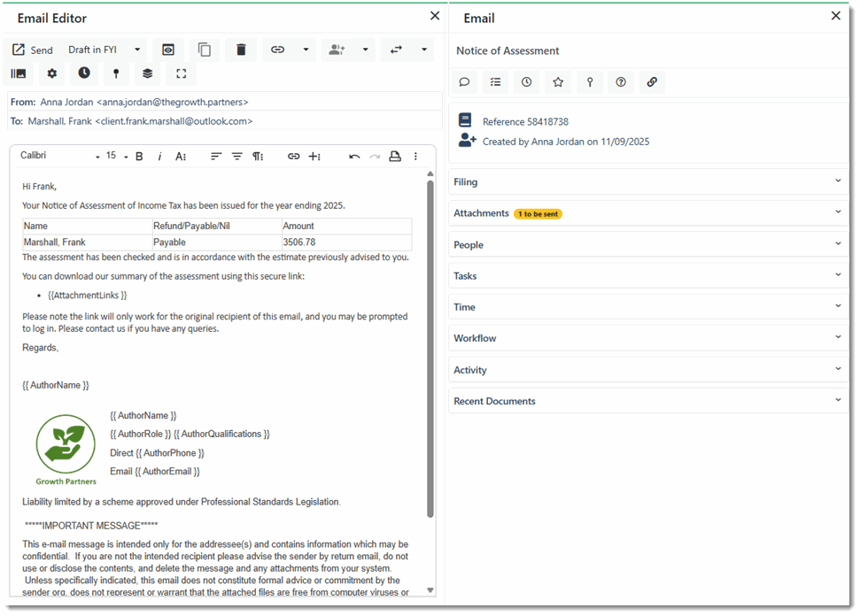Close the Email panel on the right
The image size is (860, 616).
coord(836,16)
